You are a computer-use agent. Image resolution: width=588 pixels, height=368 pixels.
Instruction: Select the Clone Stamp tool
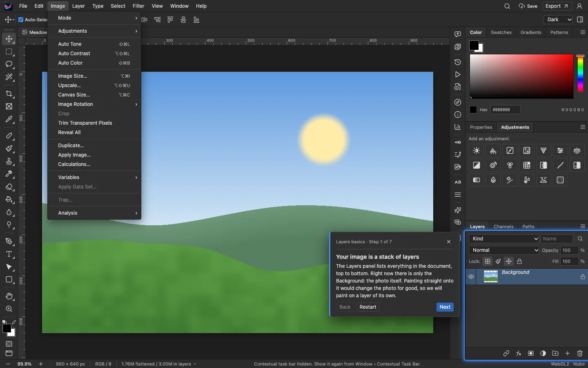click(x=9, y=161)
